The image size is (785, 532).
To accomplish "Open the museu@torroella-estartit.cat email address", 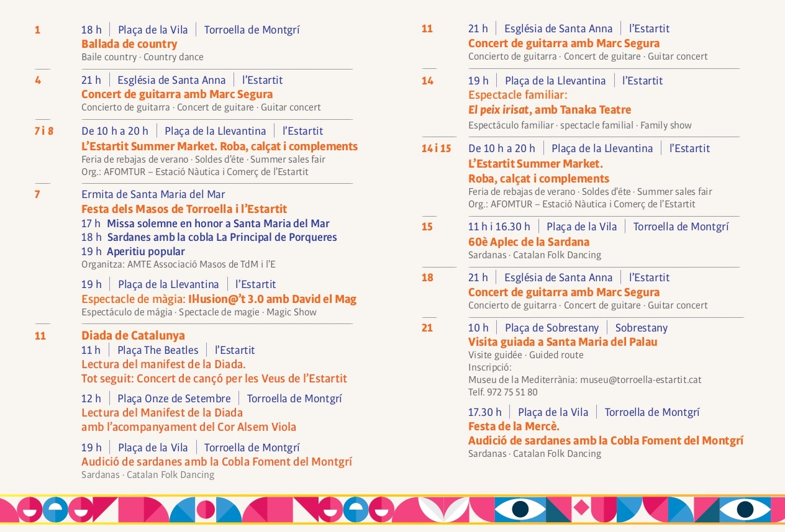I will (641, 380).
